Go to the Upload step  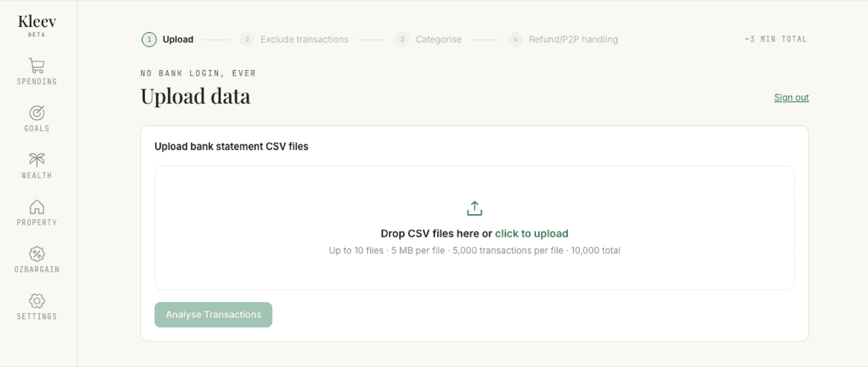coord(178,40)
